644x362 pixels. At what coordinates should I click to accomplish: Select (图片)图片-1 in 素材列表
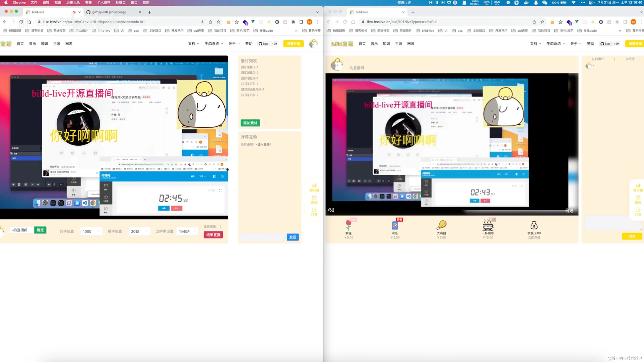249,78
